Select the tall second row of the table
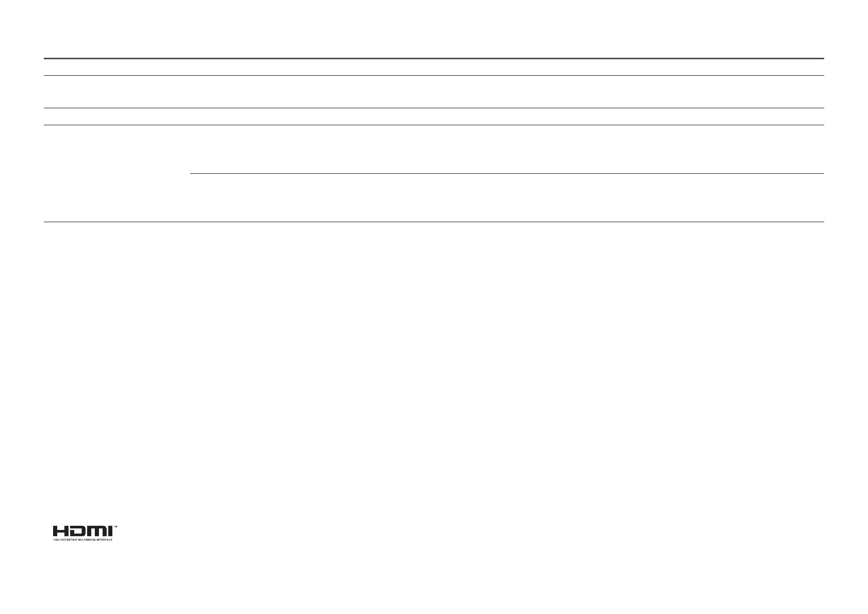This screenshot has width=868, height=614. [433, 92]
